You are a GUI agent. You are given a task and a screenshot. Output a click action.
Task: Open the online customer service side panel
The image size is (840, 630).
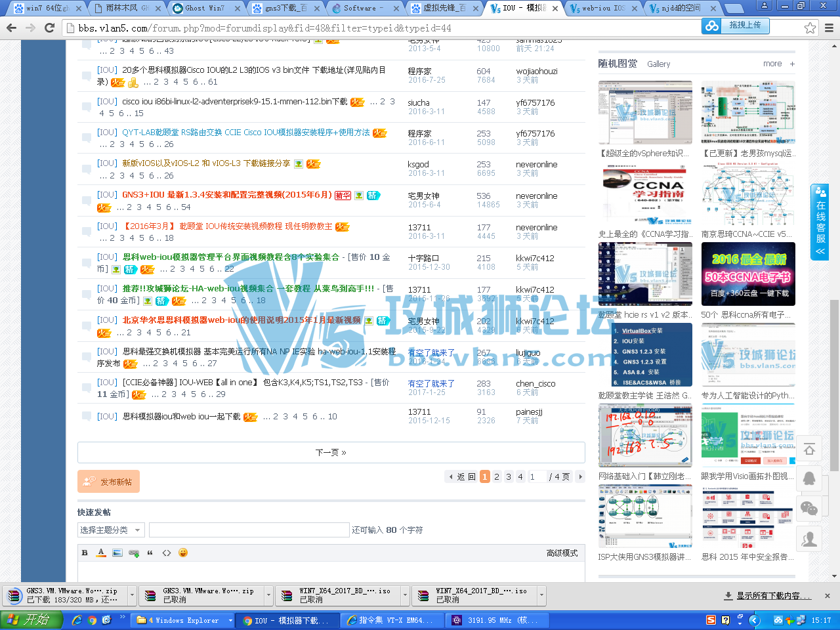820,222
